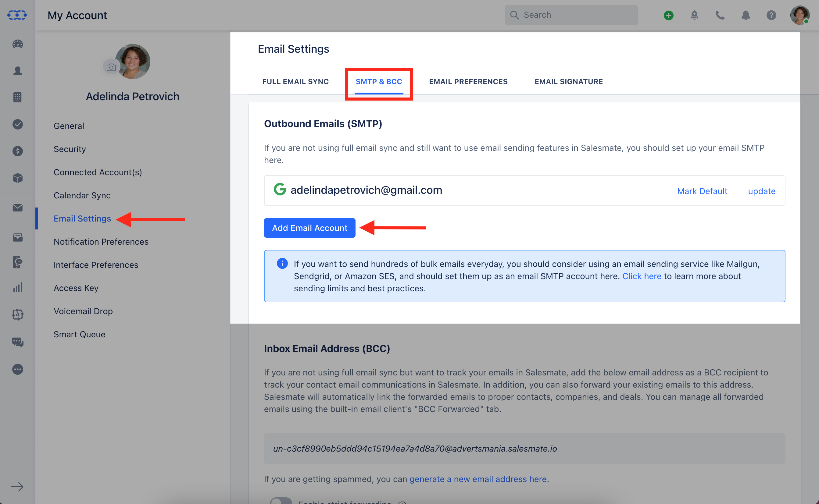The width and height of the screenshot is (819, 504).
Task: Open the more options ellipsis in sidebar
Action: [17, 369]
